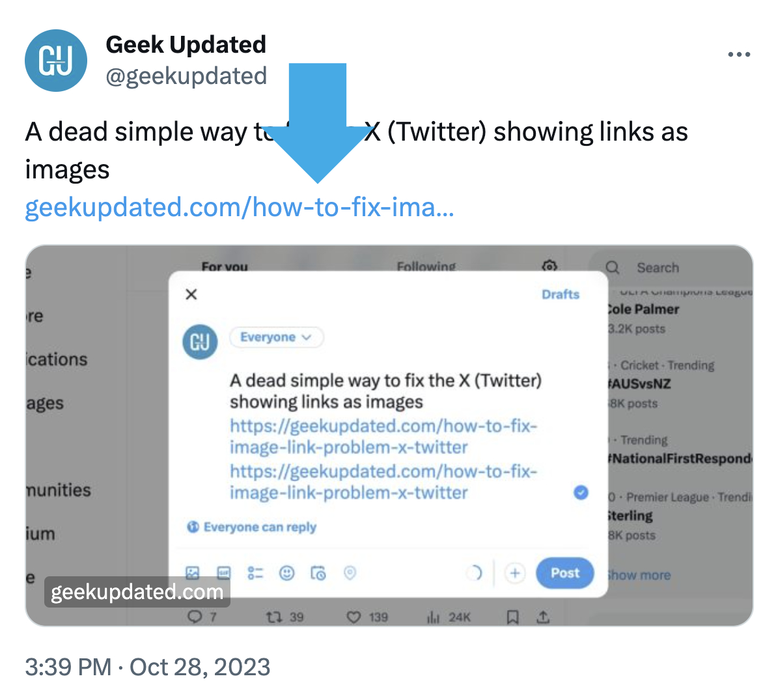Click the timeline settings gear icon
The width and height of the screenshot is (778, 700).
coord(550,266)
